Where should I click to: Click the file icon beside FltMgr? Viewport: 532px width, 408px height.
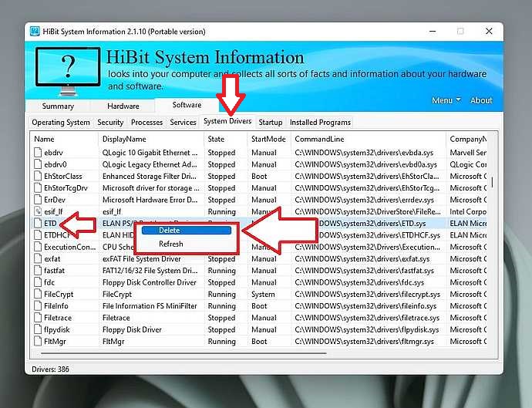pyautogui.click(x=38, y=341)
